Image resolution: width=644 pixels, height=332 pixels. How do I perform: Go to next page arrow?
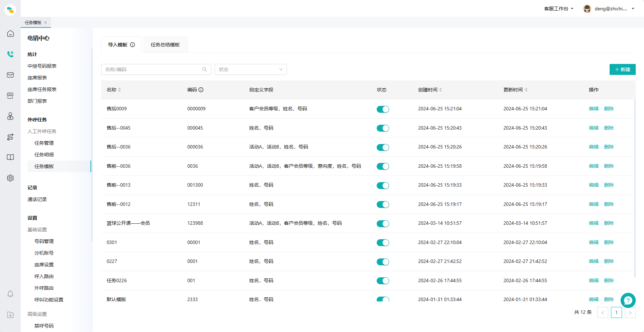point(630,312)
